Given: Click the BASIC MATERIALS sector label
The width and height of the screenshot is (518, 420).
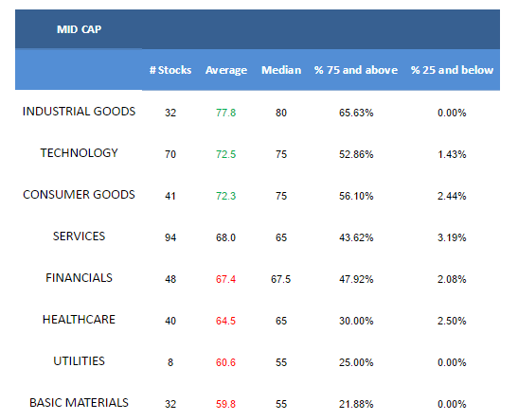Looking at the screenshot, I should [79, 403].
